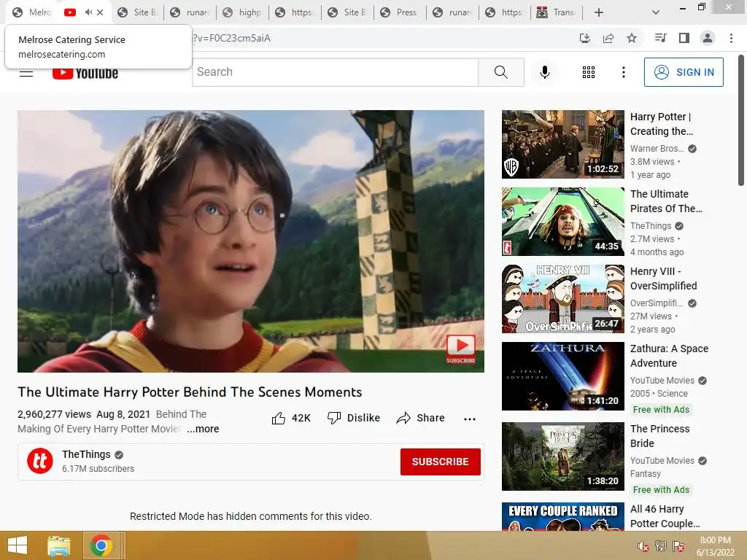This screenshot has width=747, height=560.
Task: Open the network tray icon
Action: (x=661, y=546)
